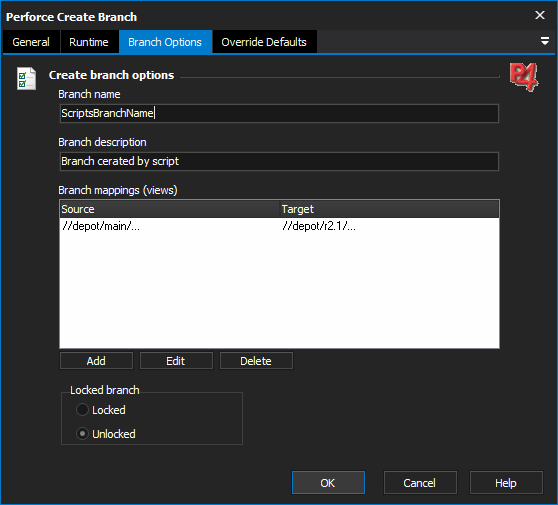Select the Branch Options tab

(x=165, y=42)
